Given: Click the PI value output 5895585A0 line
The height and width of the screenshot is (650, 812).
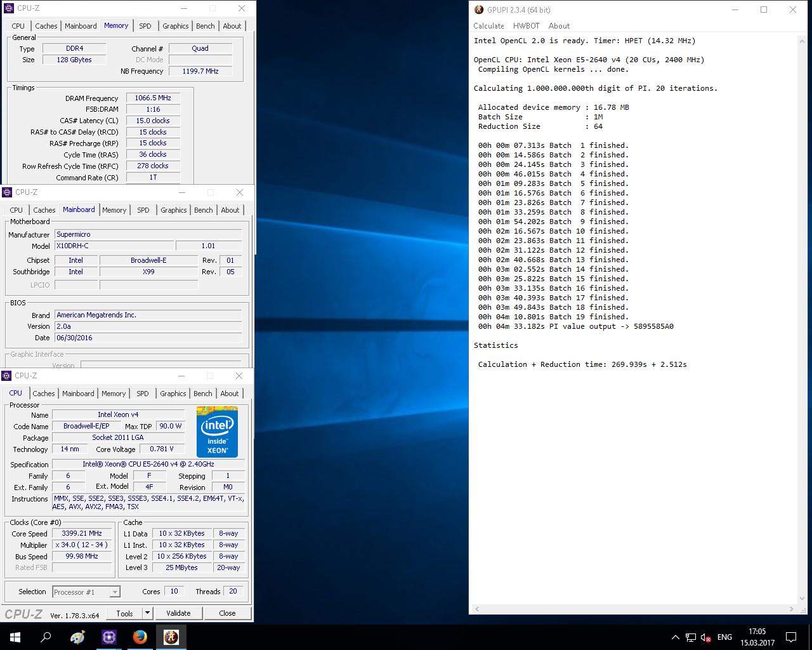Looking at the screenshot, I should pyautogui.click(x=576, y=326).
